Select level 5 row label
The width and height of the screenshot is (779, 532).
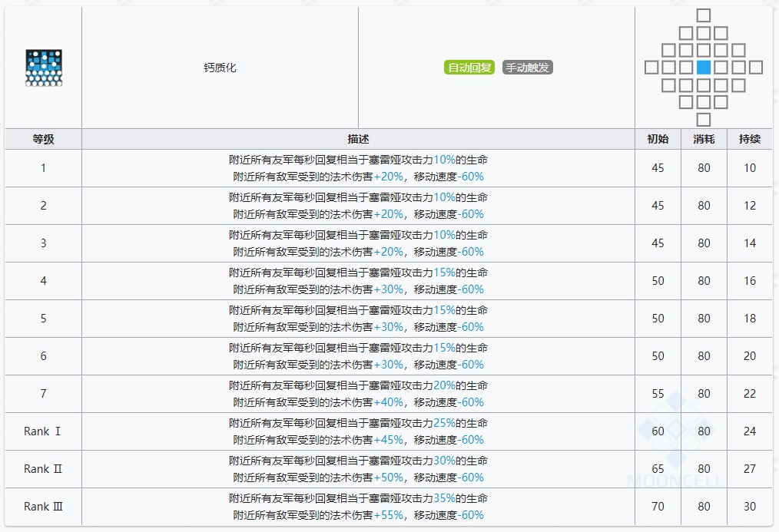(x=43, y=319)
